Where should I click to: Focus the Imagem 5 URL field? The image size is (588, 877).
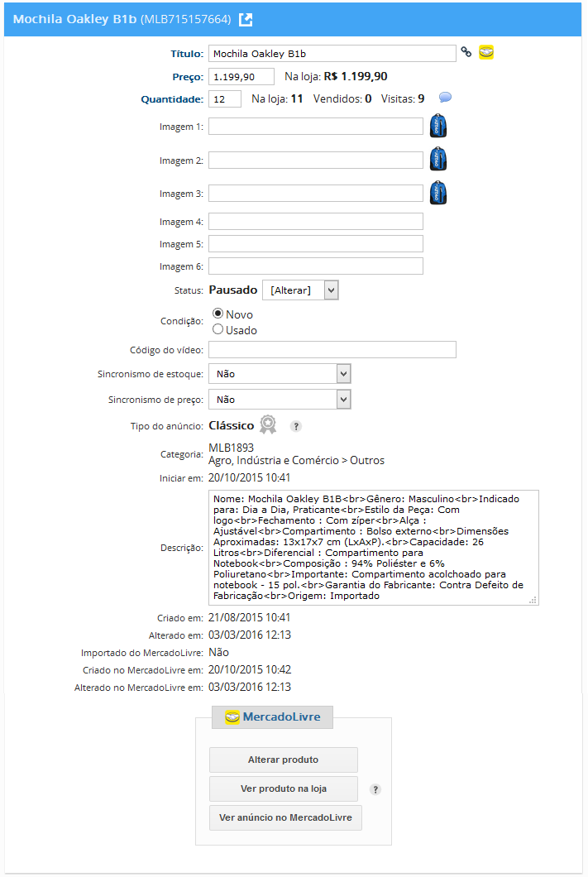coord(316,244)
